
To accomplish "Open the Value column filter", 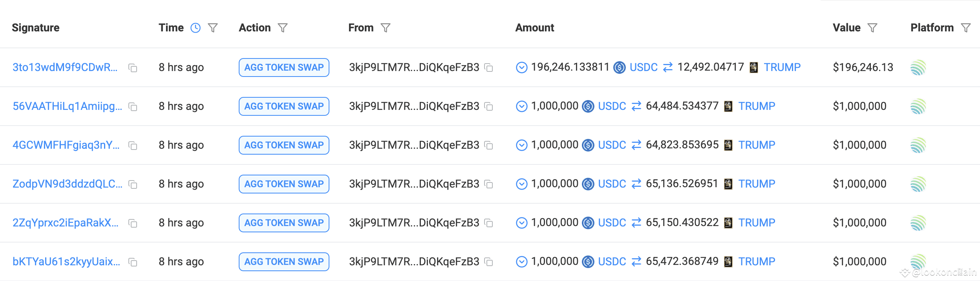I will pos(872,28).
